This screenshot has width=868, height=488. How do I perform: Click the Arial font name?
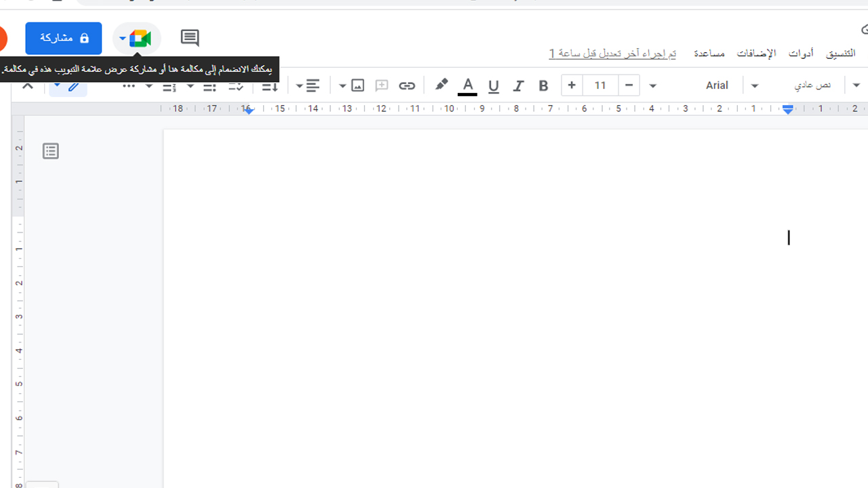(717, 85)
